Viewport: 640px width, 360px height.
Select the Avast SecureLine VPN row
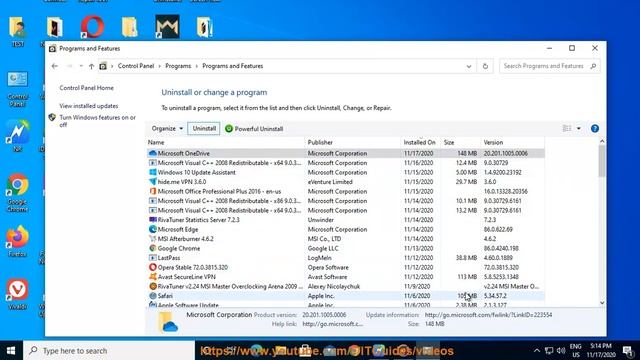pos(345,277)
